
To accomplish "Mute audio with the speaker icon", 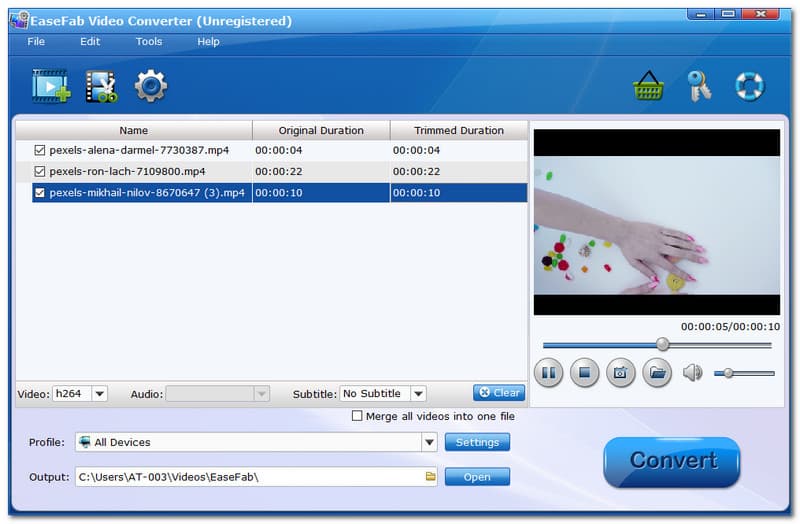I will point(692,373).
